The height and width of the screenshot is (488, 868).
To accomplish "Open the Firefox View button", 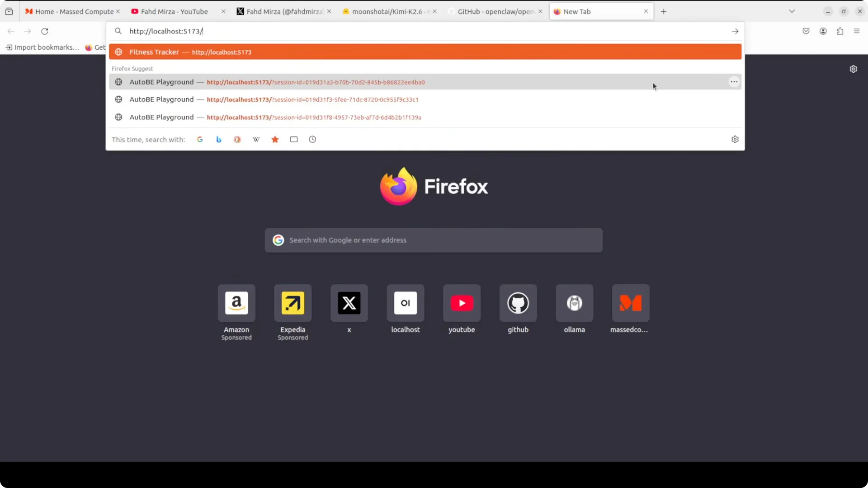I will pyautogui.click(x=9, y=11).
